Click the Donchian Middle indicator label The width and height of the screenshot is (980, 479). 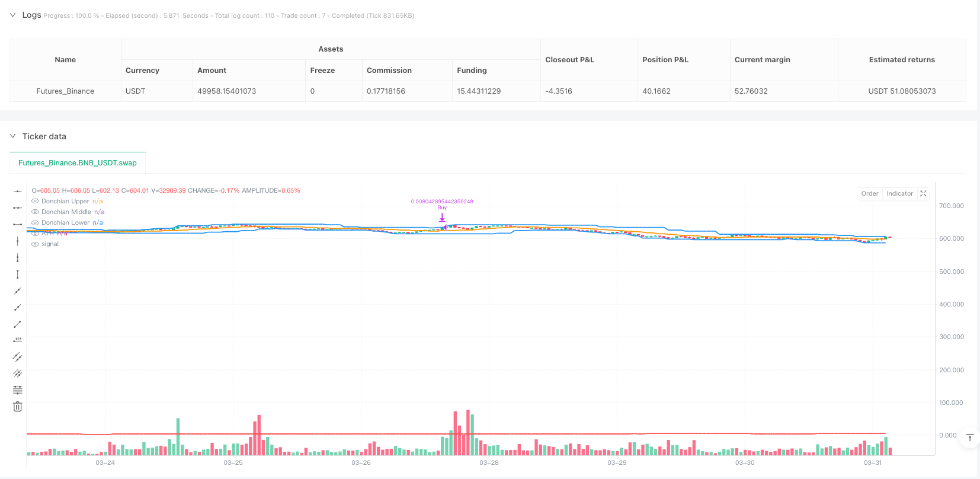point(66,212)
